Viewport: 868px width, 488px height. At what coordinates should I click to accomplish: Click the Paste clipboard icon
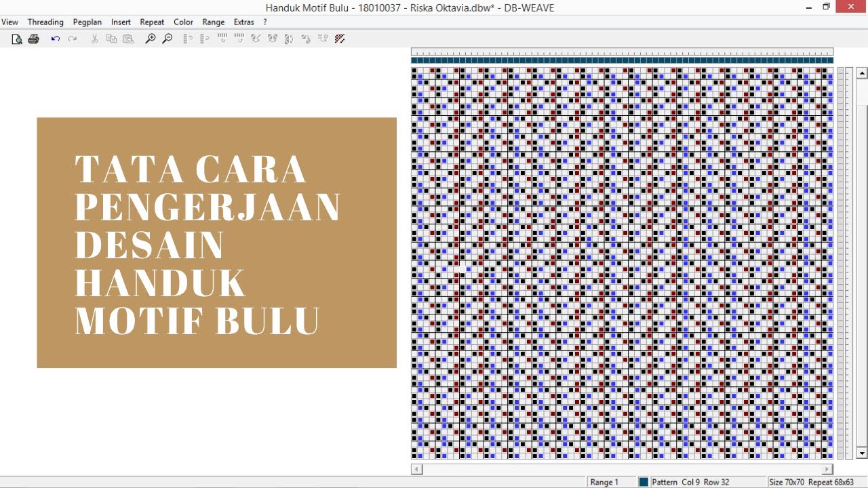tap(128, 39)
